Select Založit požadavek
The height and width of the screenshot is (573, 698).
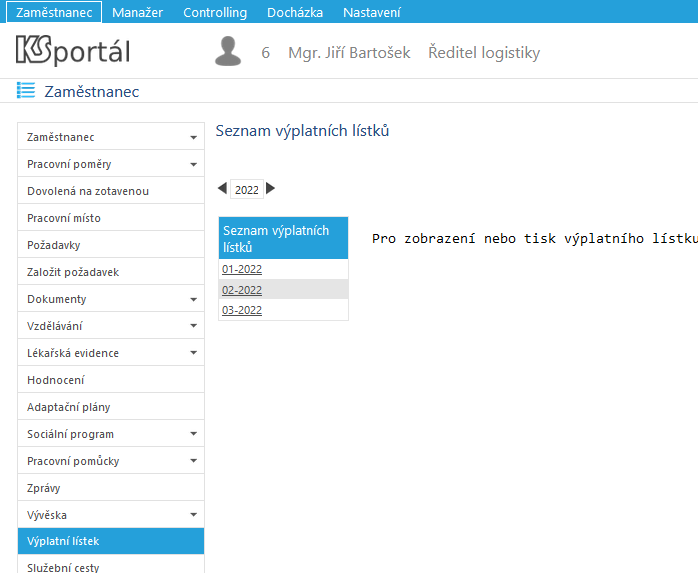click(x=111, y=272)
